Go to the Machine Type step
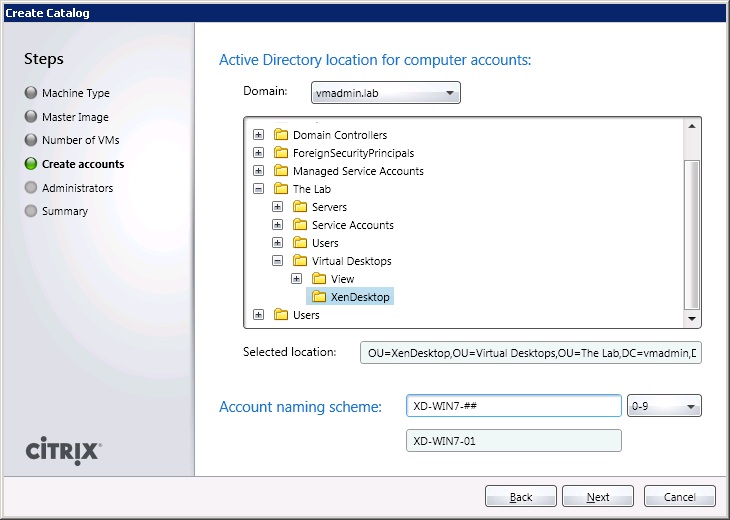This screenshot has width=730, height=520. point(75,93)
